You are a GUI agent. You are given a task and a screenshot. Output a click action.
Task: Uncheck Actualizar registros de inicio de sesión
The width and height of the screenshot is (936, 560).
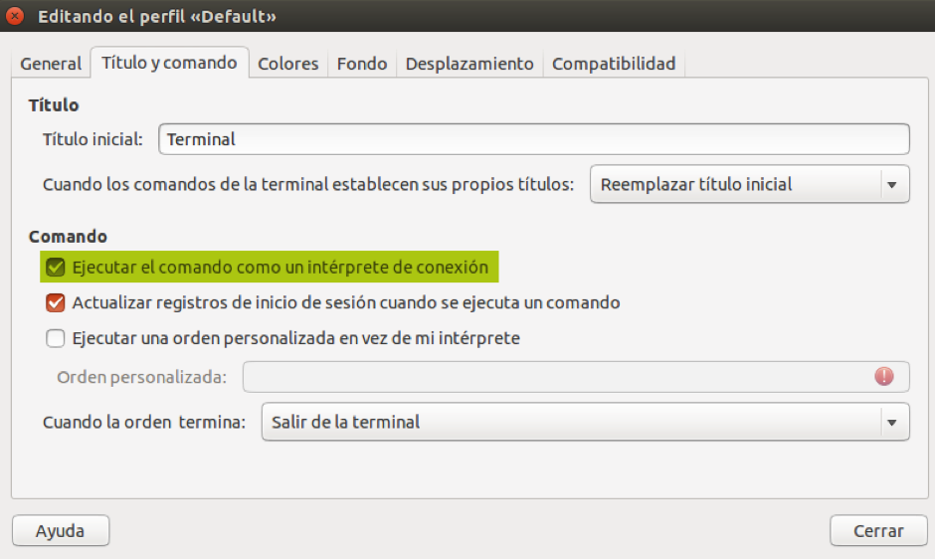56,302
